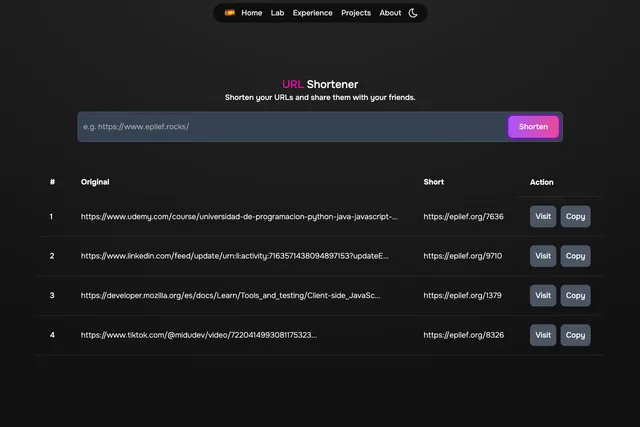Open the About nav item
Viewport: 640px width, 427px height.
[x=390, y=13]
